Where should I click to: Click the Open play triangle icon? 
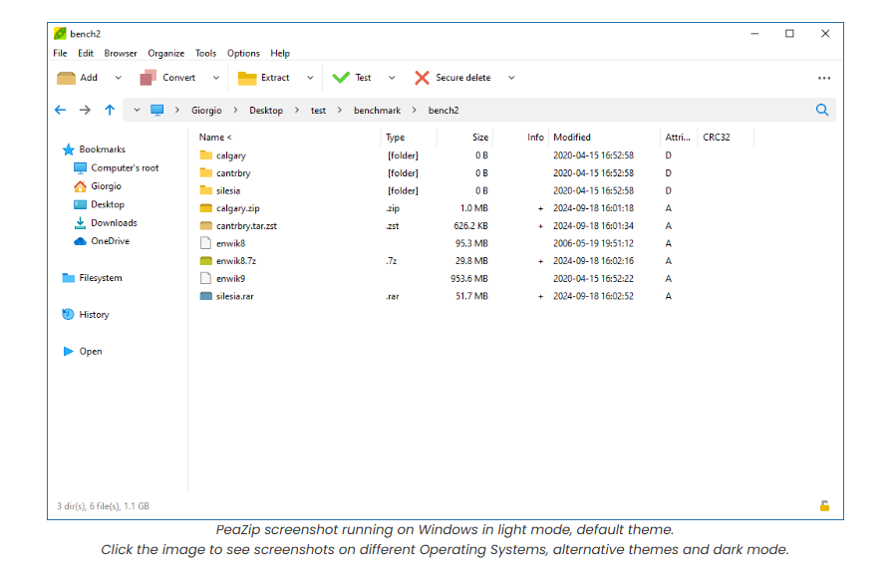68,351
